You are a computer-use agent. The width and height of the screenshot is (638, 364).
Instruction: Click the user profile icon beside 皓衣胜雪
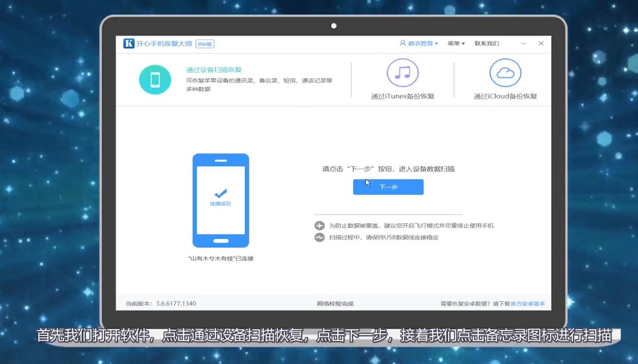click(x=403, y=44)
